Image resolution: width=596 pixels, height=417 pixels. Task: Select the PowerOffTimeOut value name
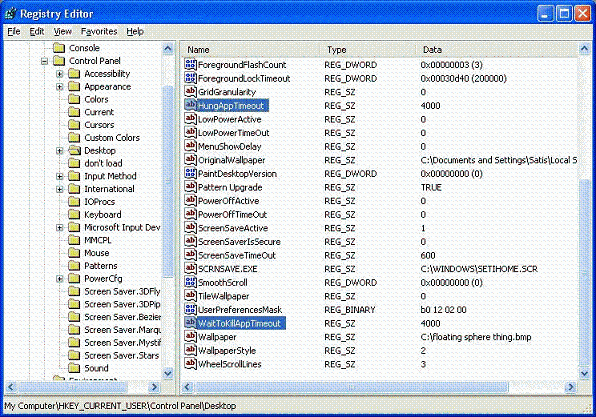point(232,215)
